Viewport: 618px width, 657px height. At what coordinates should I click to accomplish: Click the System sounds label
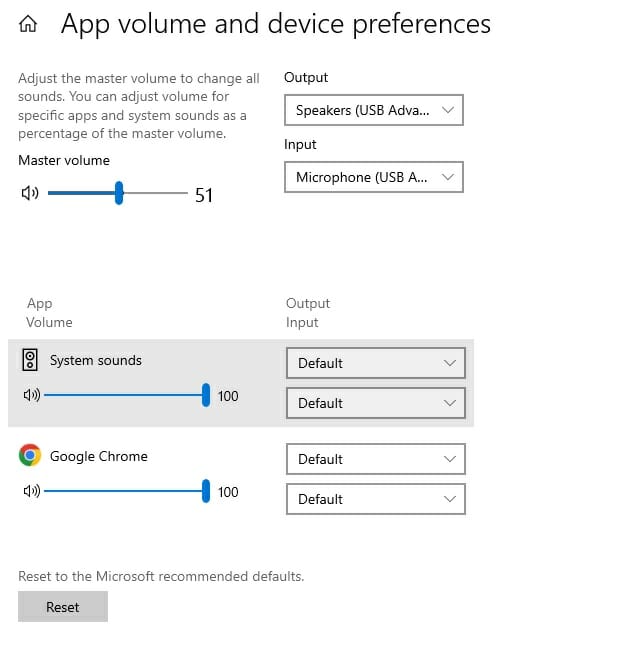click(96, 360)
